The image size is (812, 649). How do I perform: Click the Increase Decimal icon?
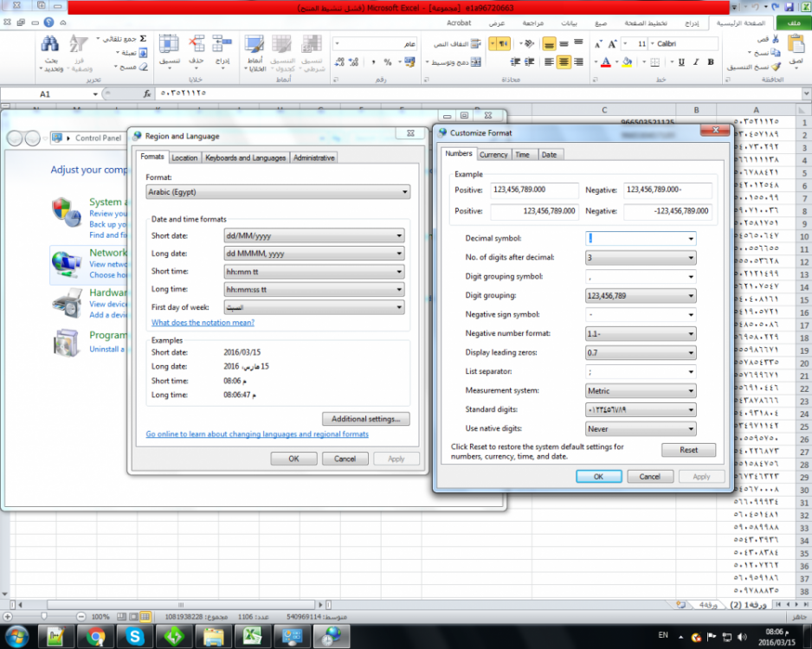[x=354, y=62]
